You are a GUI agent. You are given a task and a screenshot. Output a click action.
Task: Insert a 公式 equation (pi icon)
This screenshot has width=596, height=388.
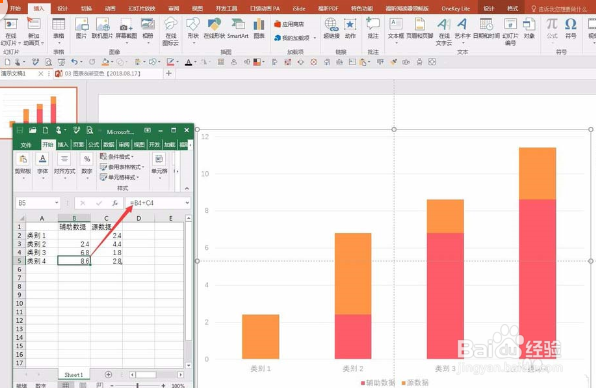tap(552, 28)
